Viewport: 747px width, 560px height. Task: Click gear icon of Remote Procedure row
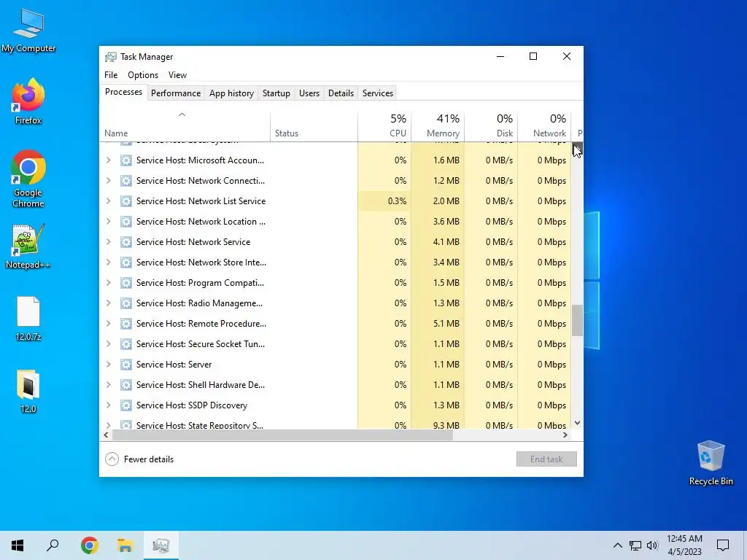(x=125, y=323)
